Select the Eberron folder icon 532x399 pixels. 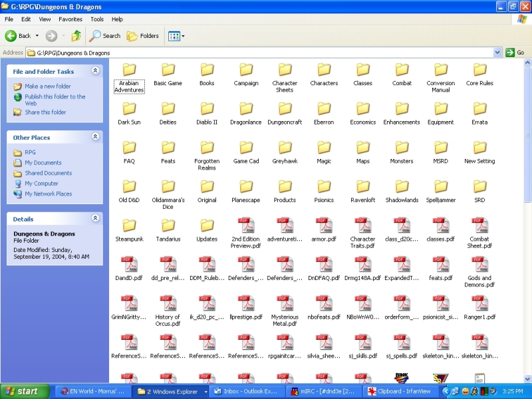coord(324,109)
